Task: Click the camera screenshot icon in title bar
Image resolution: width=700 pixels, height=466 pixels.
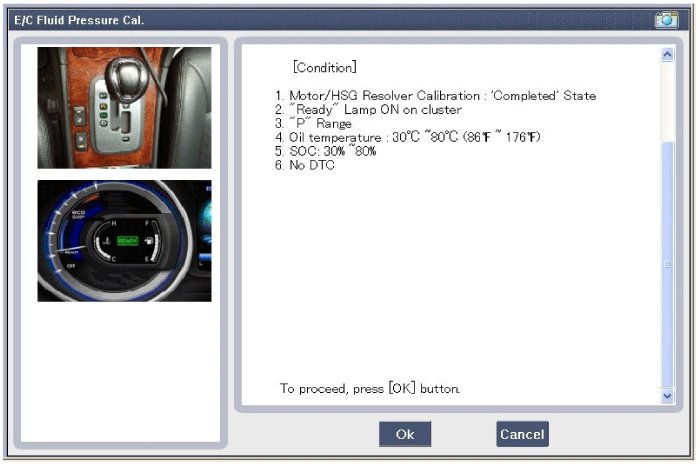Action: [x=665, y=20]
